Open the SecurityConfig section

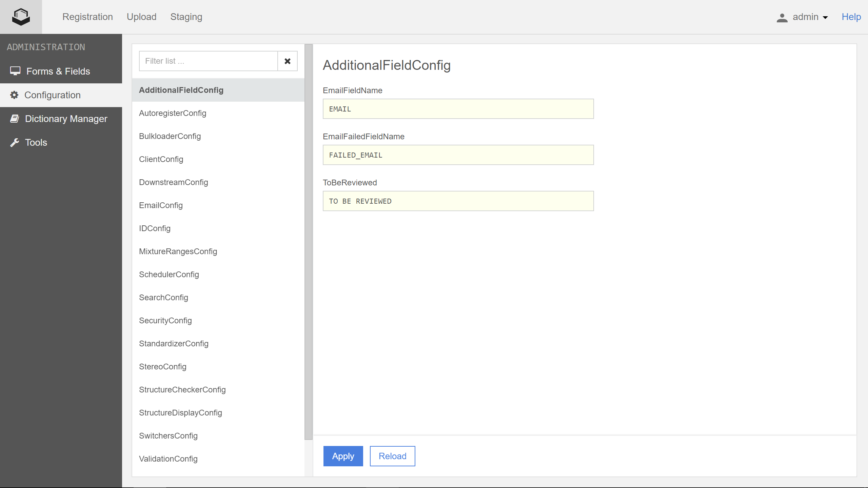tap(165, 320)
